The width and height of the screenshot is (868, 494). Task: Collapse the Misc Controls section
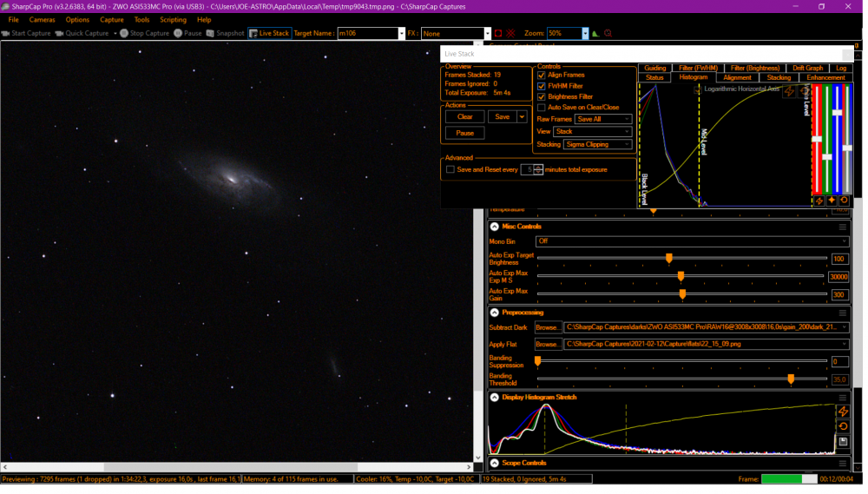[x=495, y=227]
